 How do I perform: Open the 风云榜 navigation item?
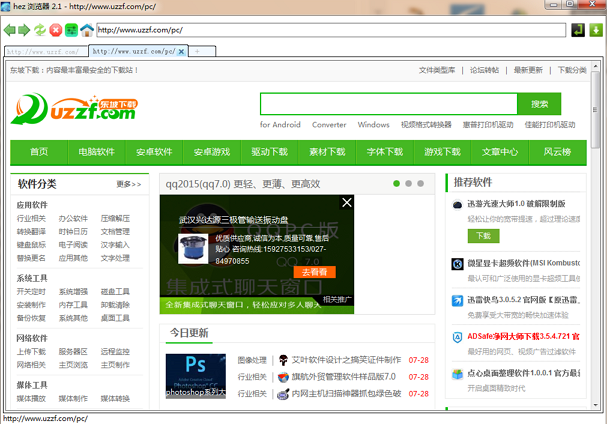[557, 152]
